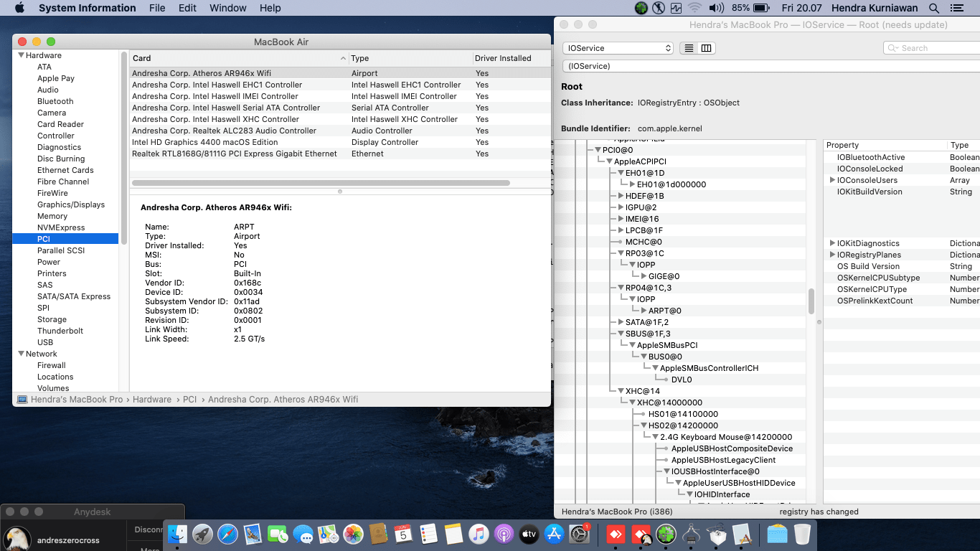Sort the table by Type column header

[x=410, y=58]
